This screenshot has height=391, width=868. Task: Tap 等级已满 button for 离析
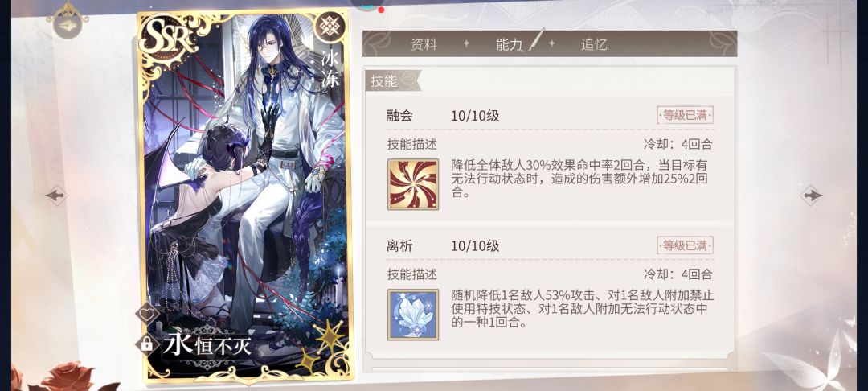click(685, 245)
